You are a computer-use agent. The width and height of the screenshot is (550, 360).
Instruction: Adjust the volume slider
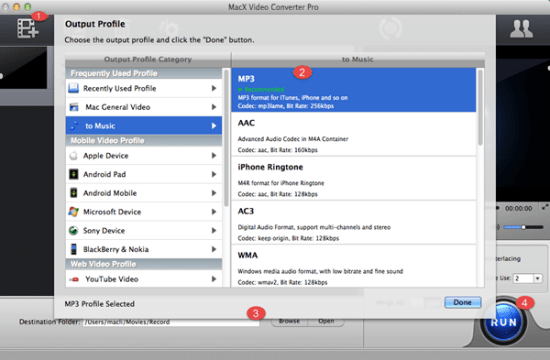(x=523, y=227)
